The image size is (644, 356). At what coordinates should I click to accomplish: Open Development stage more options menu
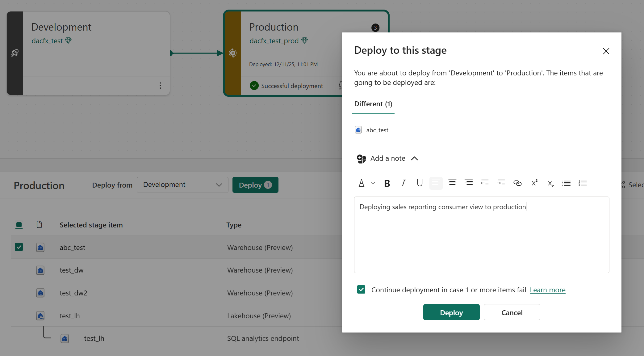click(x=160, y=86)
